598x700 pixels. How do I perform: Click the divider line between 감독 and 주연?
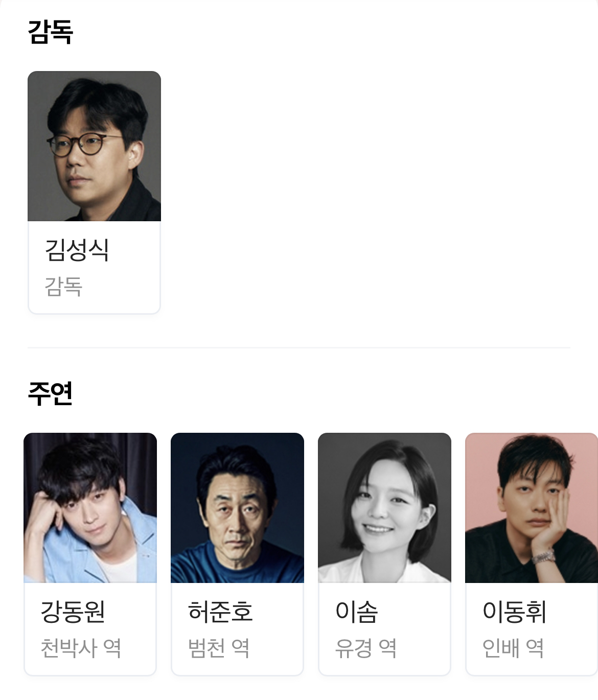pos(299,347)
